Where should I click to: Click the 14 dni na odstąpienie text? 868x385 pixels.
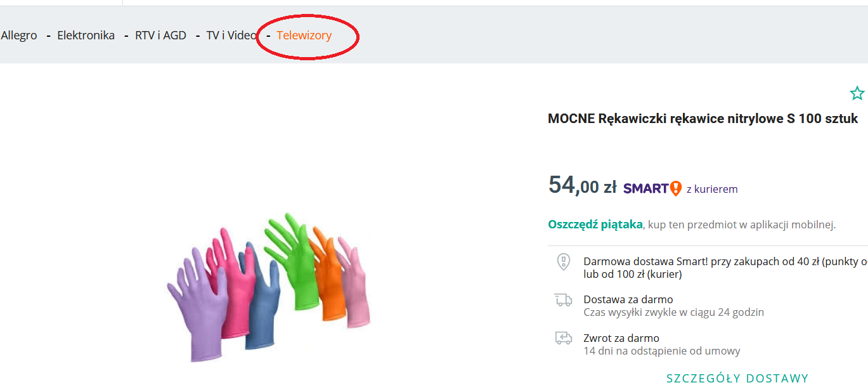click(662, 351)
